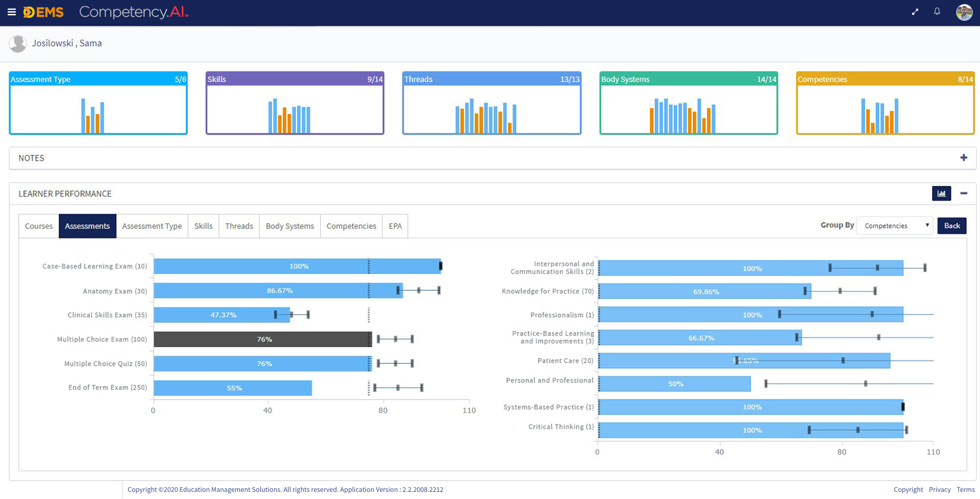This screenshot has width=980, height=499.
Task: Open the notifications bell
Action: (x=937, y=12)
